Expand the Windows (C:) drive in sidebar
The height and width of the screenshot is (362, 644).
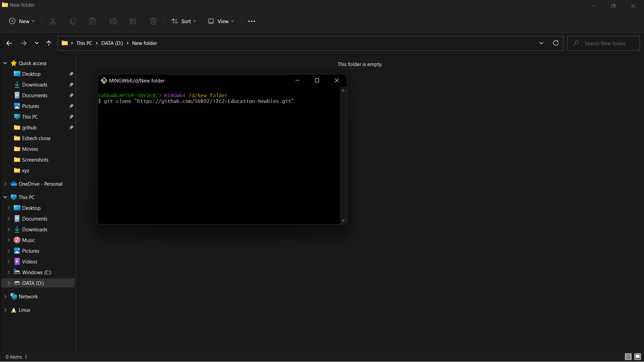click(9, 272)
